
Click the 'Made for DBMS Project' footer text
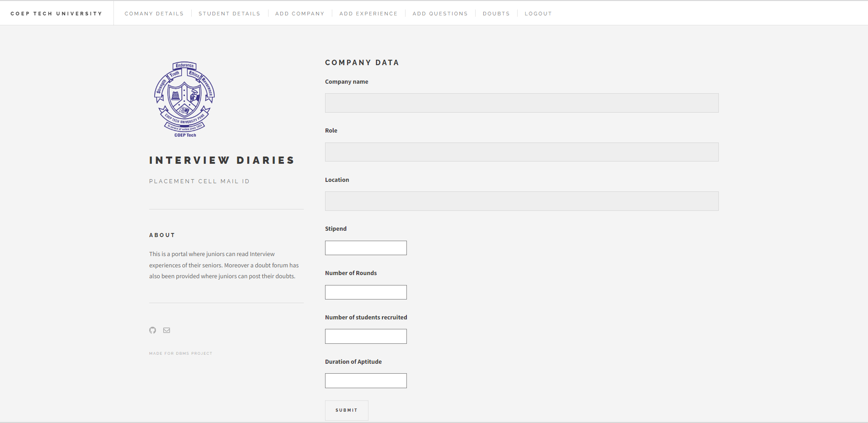181,353
